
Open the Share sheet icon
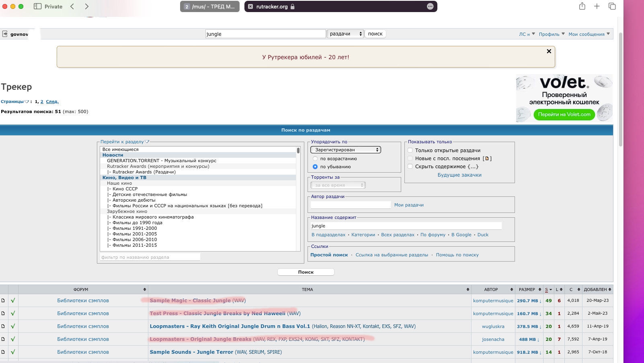[x=582, y=6]
